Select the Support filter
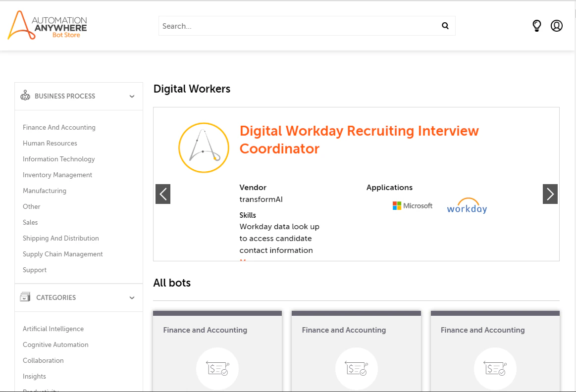 (35, 270)
